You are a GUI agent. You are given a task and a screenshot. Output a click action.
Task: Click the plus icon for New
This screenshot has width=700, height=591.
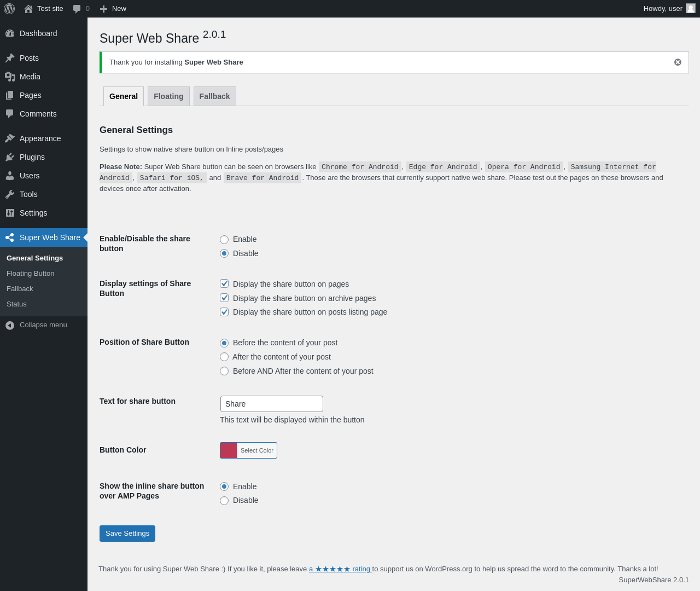click(103, 9)
